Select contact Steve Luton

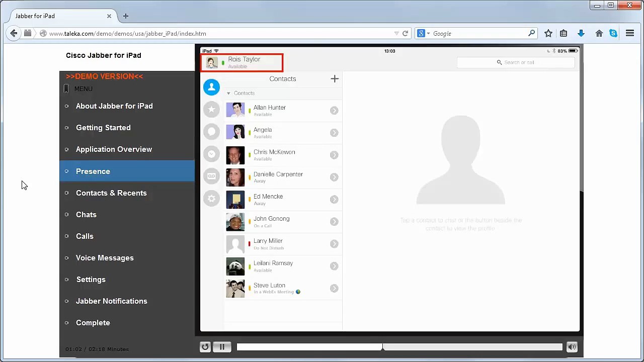click(283, 288)
